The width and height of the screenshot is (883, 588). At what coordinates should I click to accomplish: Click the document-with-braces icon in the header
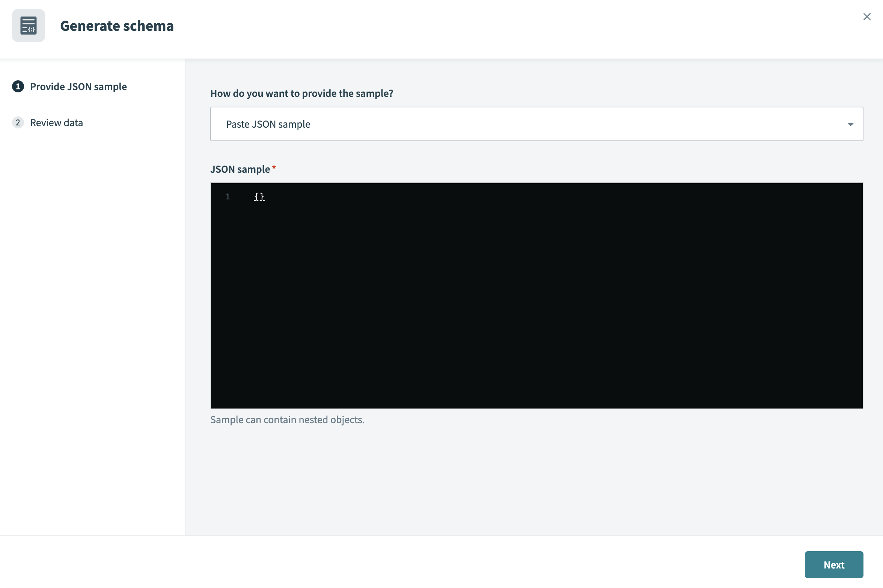(29, 26)
